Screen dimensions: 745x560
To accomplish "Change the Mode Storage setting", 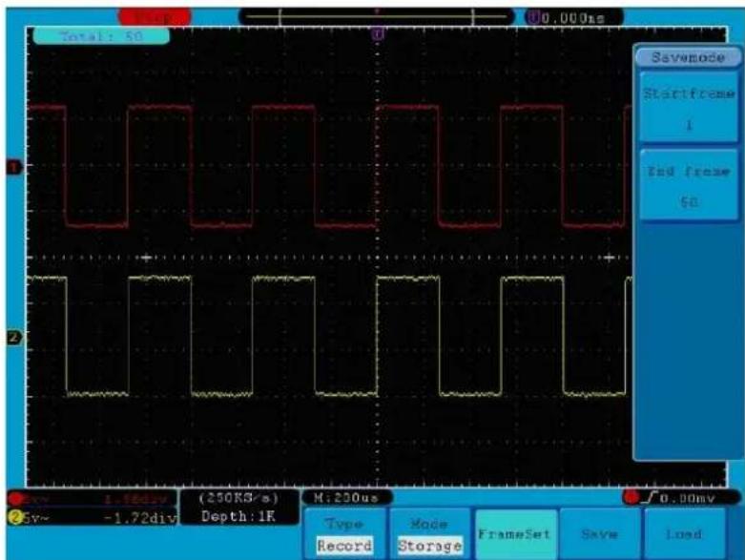I will [x=429, y=535].
